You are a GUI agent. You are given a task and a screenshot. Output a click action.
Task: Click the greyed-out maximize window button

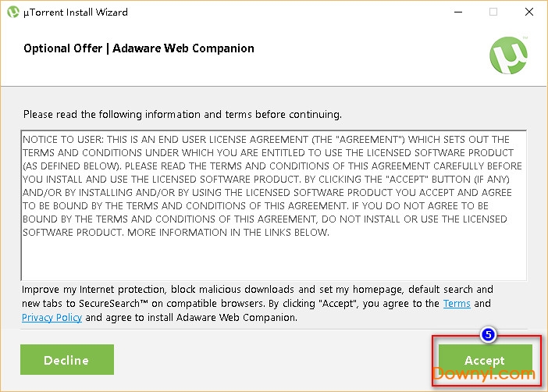pos(493,12)
